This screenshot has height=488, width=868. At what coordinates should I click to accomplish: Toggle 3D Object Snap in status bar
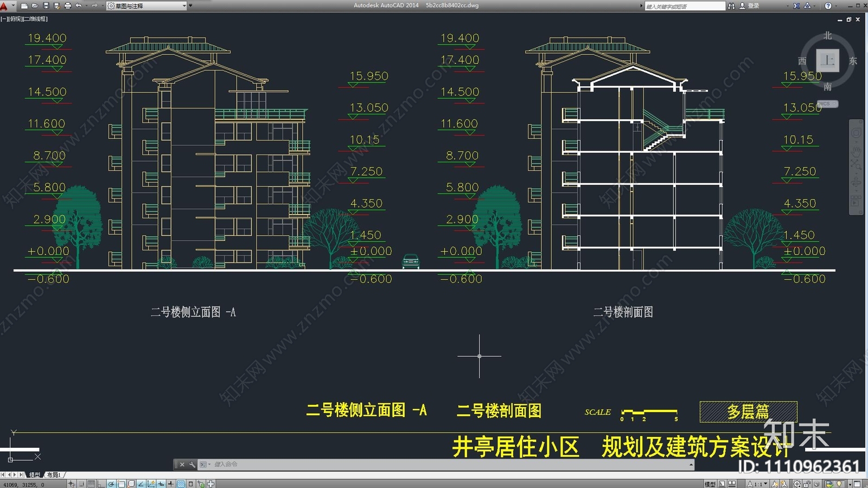pyautogui.click(x=131, y=484)
